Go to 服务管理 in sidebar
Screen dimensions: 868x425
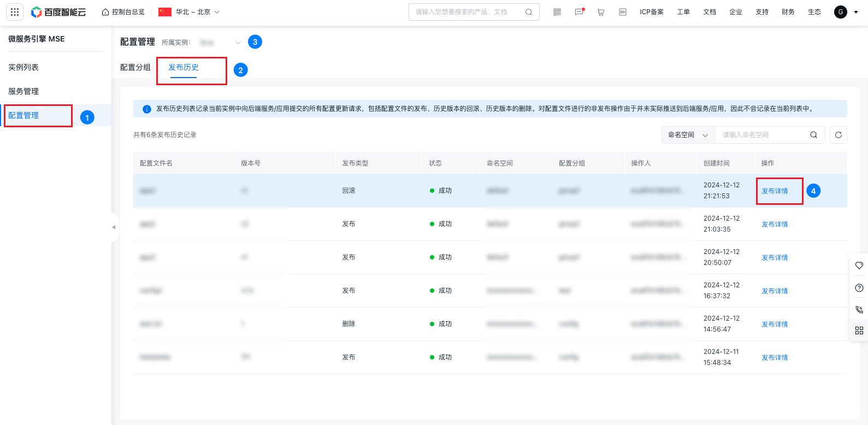click(x=23, y=91)
